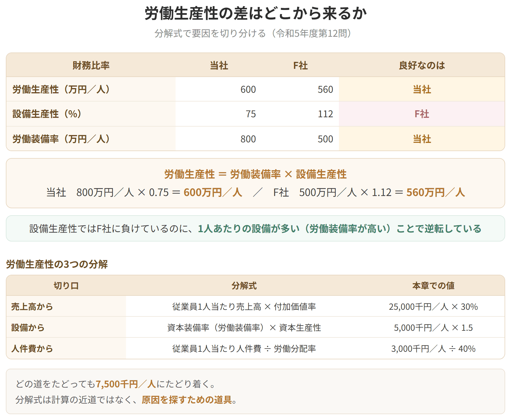Click the 財務比率 column header
The width and height of the screenshot is (511, 420).
[x=91, y=65]
